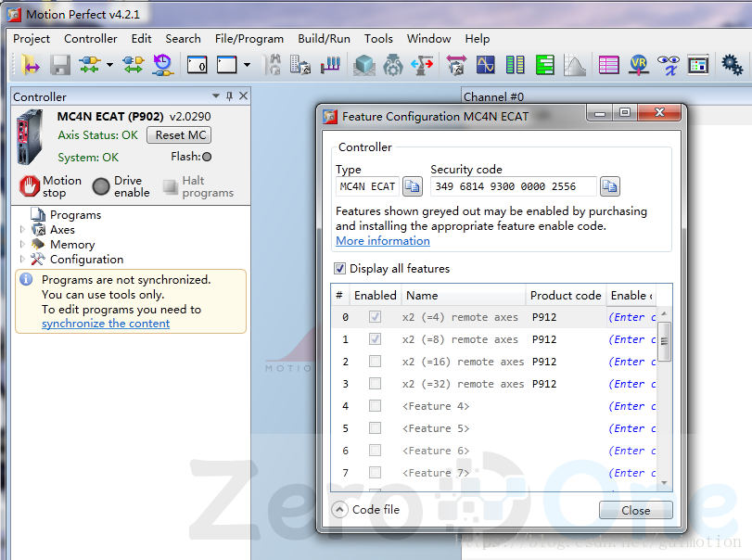The height and width of the screenshot is (560, 752).
Task: Click the synchronize the content link
Action: (106, 324)
